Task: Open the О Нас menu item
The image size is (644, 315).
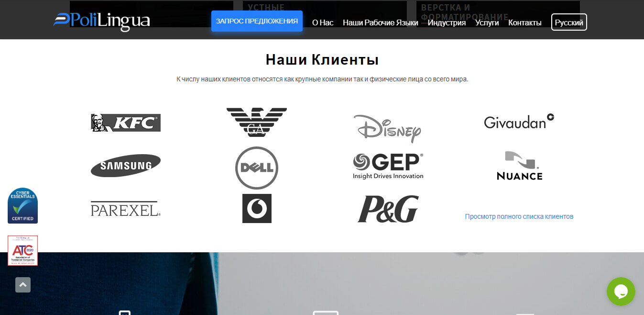Action: [x=323, y=22]
